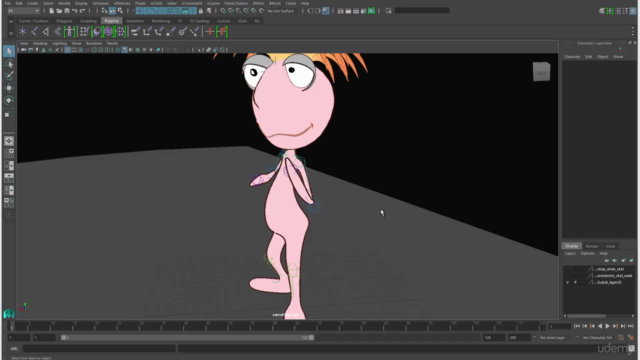Open the Channels menu in the Channel Box
The height and width of the screenshot is (360, 640).
[572, 57]
